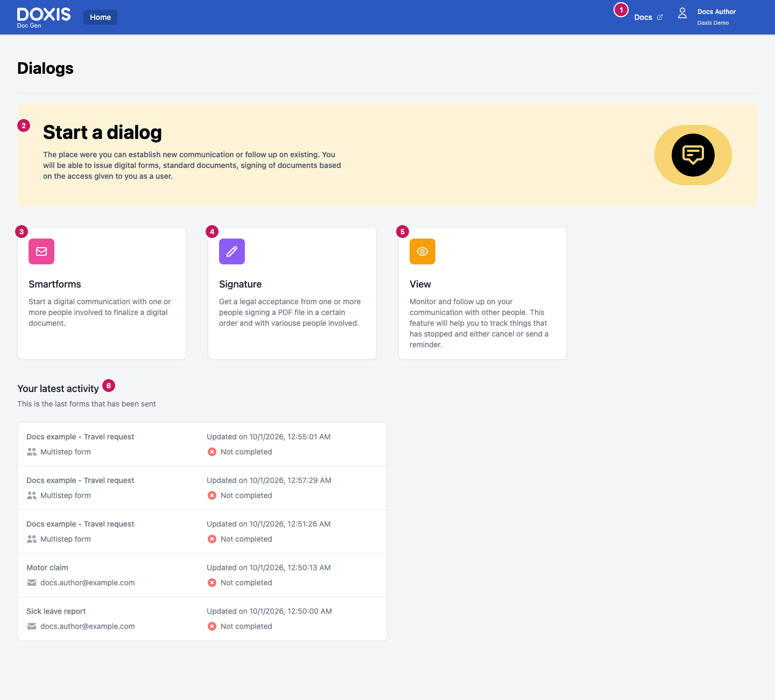Image resolution: width=775 pixels, height=700 pixels.
Task: Click the red status icon for Sick leave report
Action: 212,626
